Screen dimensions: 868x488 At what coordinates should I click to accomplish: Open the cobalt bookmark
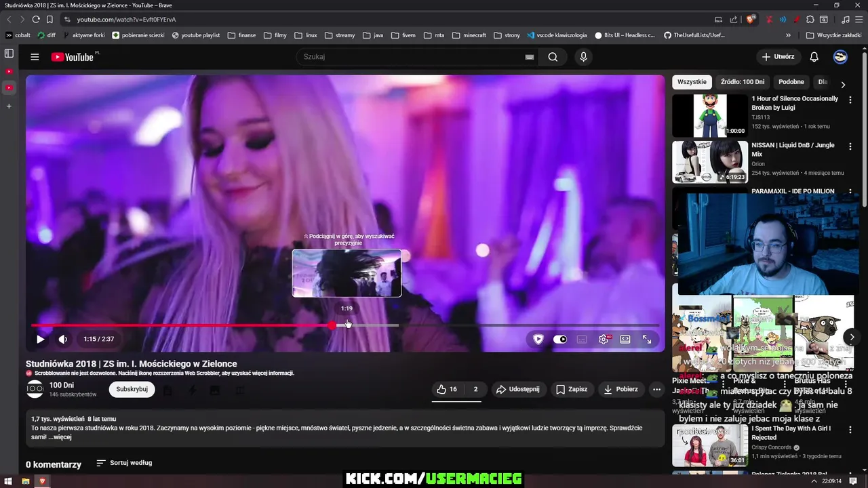18,35
